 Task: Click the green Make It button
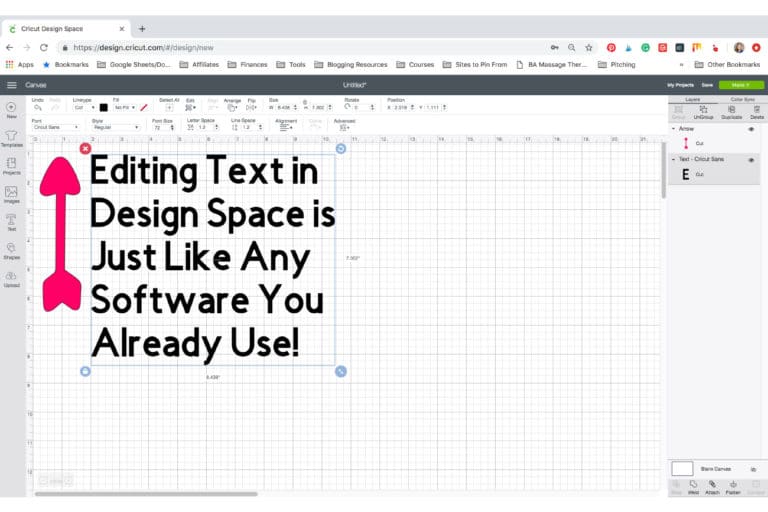(741, 85)
